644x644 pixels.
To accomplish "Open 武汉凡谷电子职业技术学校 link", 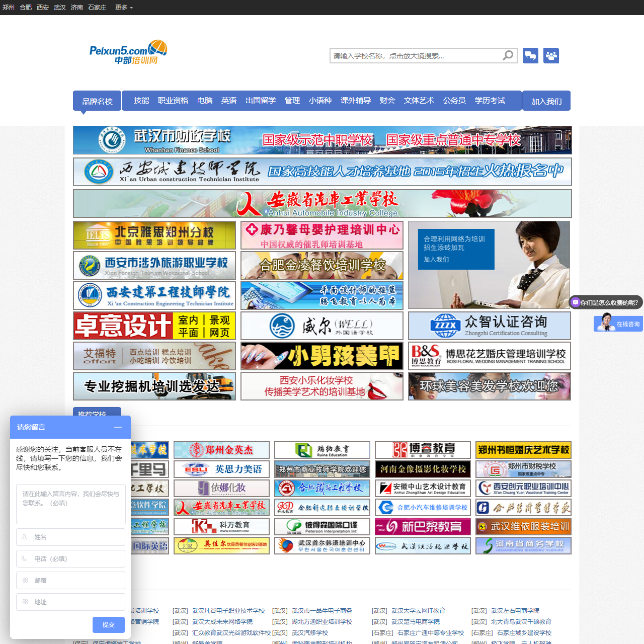I will 228,611.
